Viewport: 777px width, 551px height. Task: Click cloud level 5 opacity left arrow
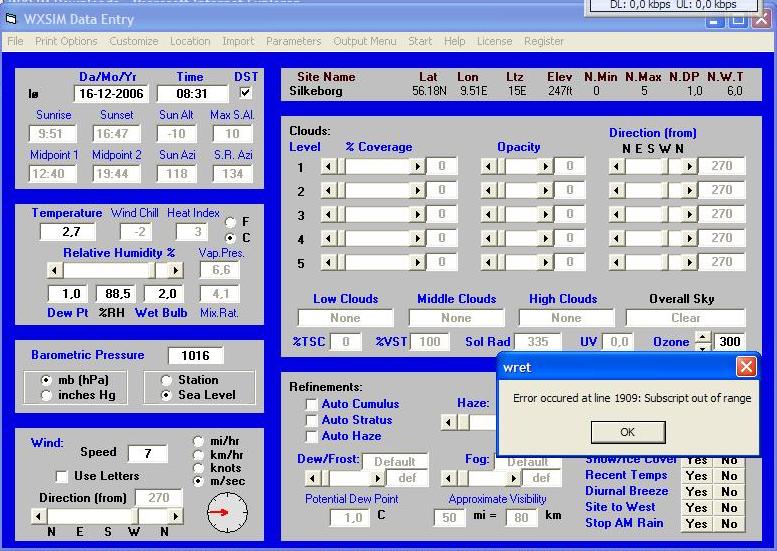(x=488, y=262)
